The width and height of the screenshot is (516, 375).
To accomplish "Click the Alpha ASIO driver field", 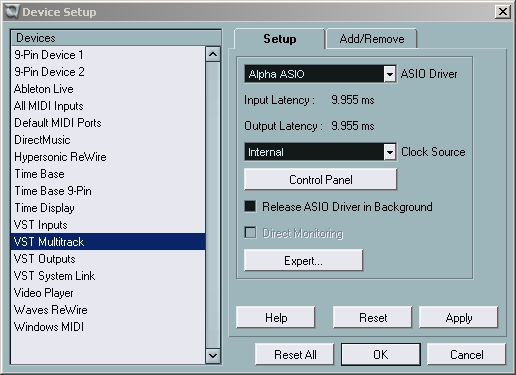I will click(314, 74).
